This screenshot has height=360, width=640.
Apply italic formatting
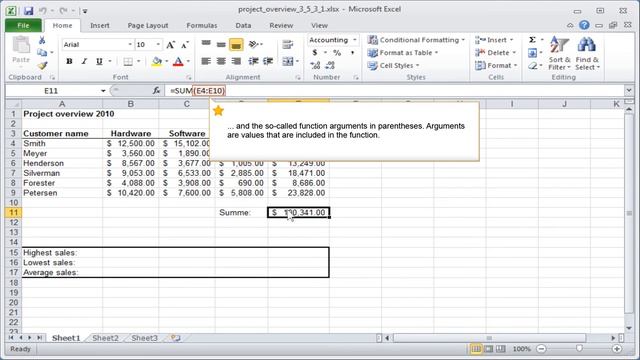pos(84,61)
